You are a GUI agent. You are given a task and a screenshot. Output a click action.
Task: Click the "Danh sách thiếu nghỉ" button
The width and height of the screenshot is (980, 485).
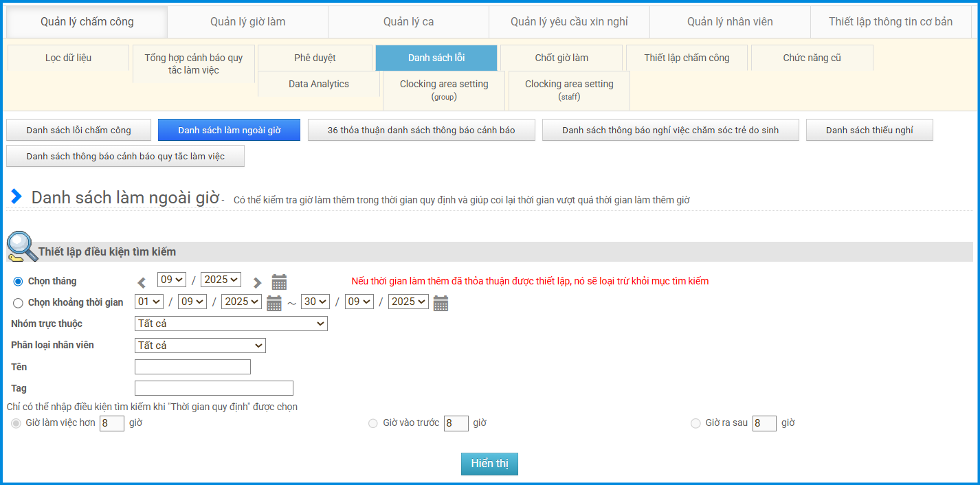coord(869,130)
